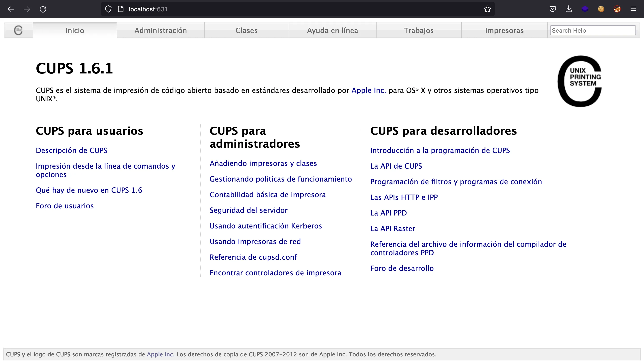Bookmark this page with the star icon
Viewport: 644px width, 364px height.
pyautogui.click(x=487, y=9)
